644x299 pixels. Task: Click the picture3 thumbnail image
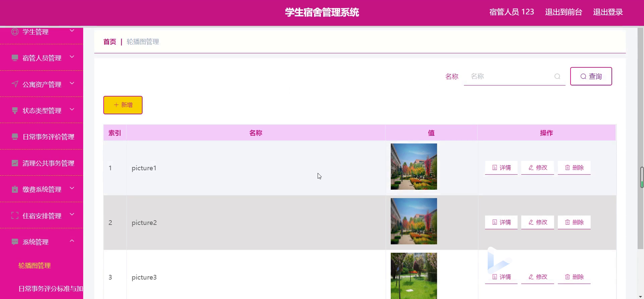(414, 276)
